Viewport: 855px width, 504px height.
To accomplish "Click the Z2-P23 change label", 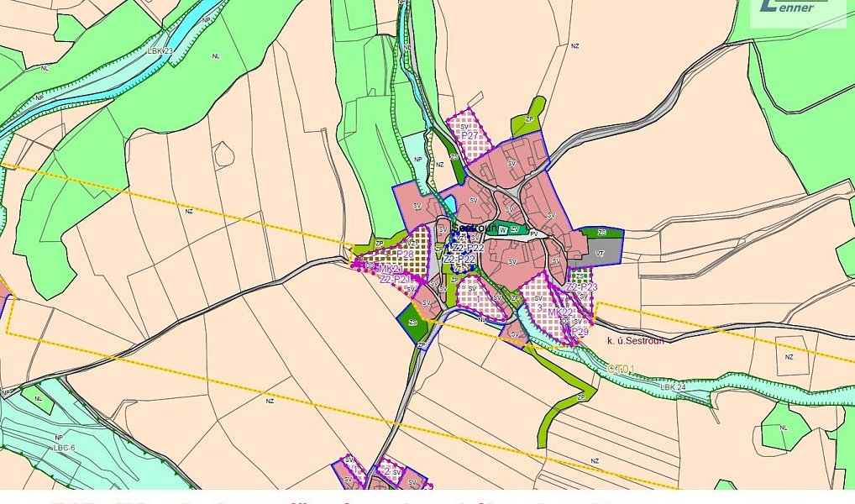I will click(582, 287).
